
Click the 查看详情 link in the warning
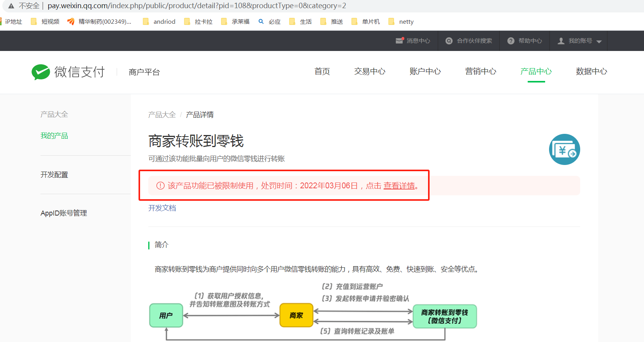[399, 186]
